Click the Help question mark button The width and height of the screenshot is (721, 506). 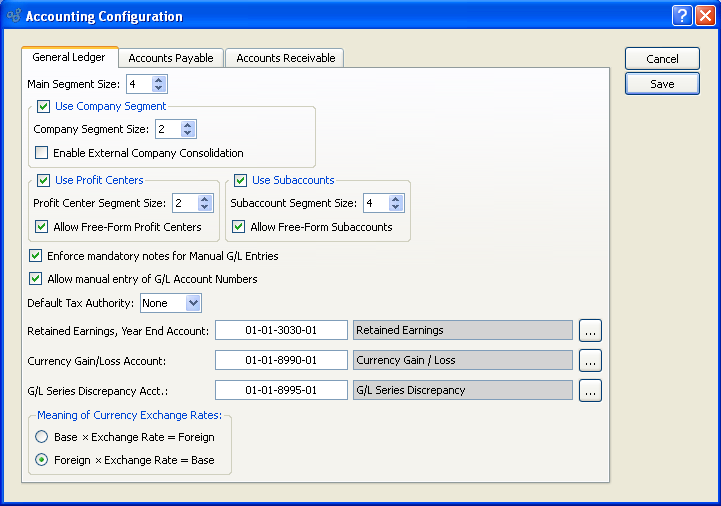click(682, 16)
